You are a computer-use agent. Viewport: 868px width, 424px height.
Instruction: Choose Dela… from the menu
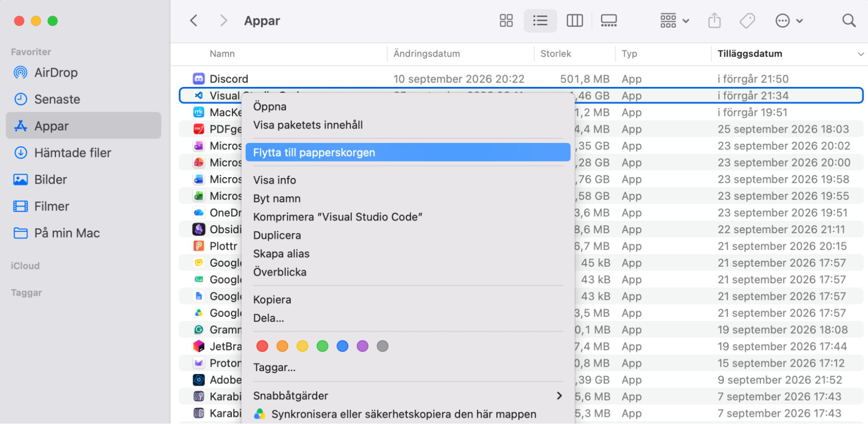(408, 318)
